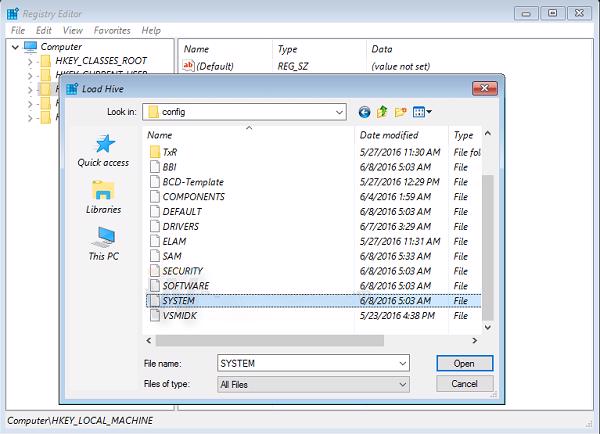
Task: Select the BBI file icon
Action: 155,167
